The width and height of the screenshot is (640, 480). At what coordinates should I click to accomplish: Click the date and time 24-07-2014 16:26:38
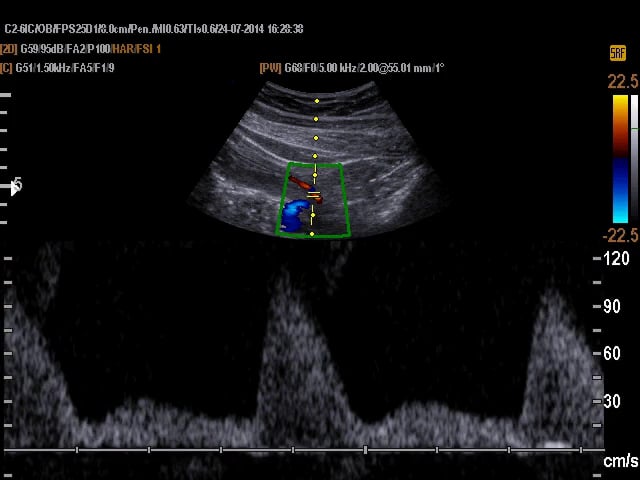261,29
